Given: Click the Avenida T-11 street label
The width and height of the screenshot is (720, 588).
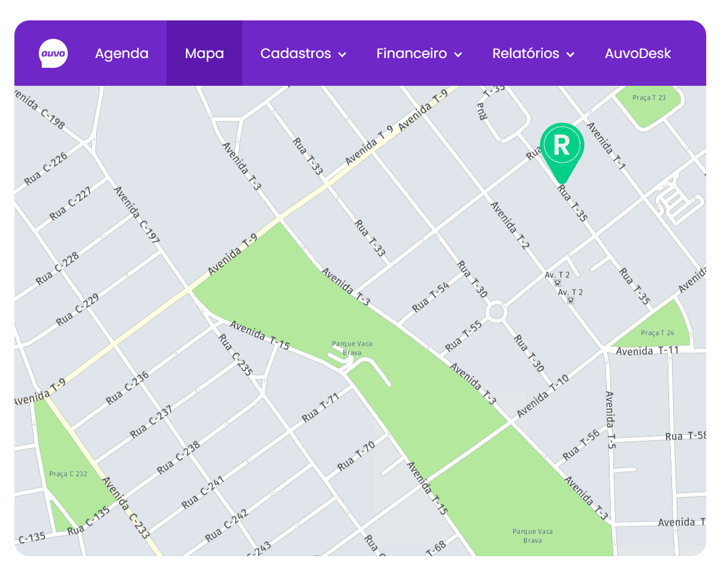Looking at the screenshot, I should pyautogui.click(x=647, y=350).
